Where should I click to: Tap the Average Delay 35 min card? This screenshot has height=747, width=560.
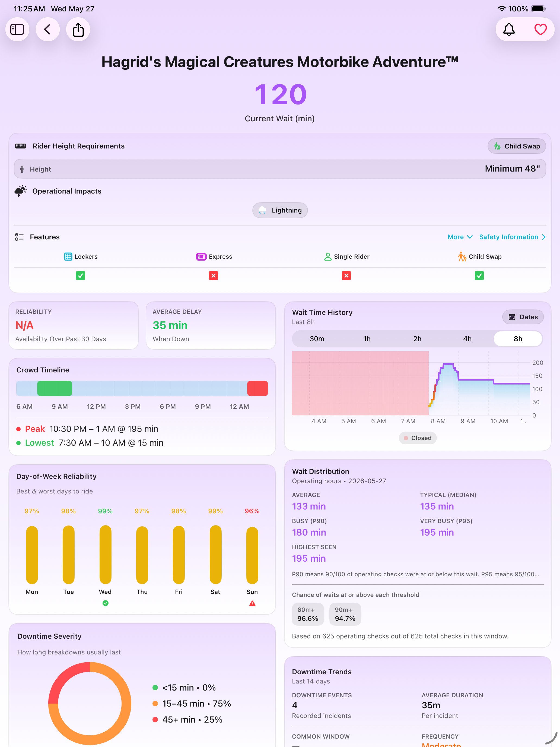[x=211, y=325]
